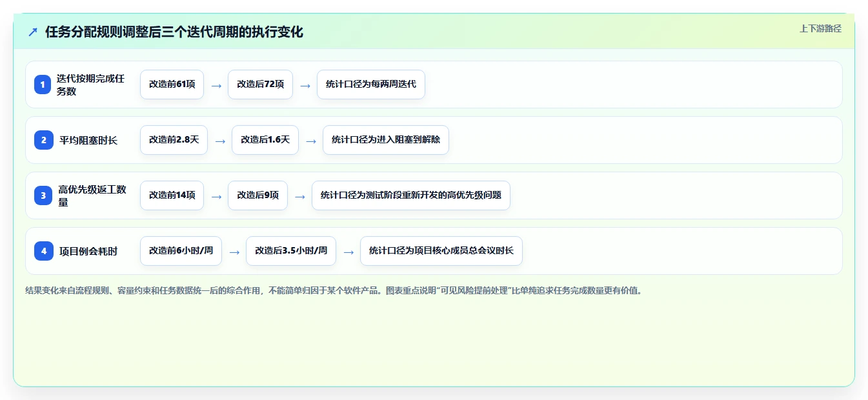Select the 改造前61项 box

tap(172, 85)
